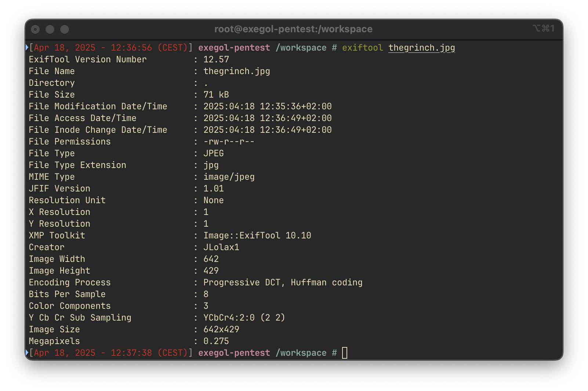
Task: Click the File Type Extension value jpg
Action: [x=211, y=165]
